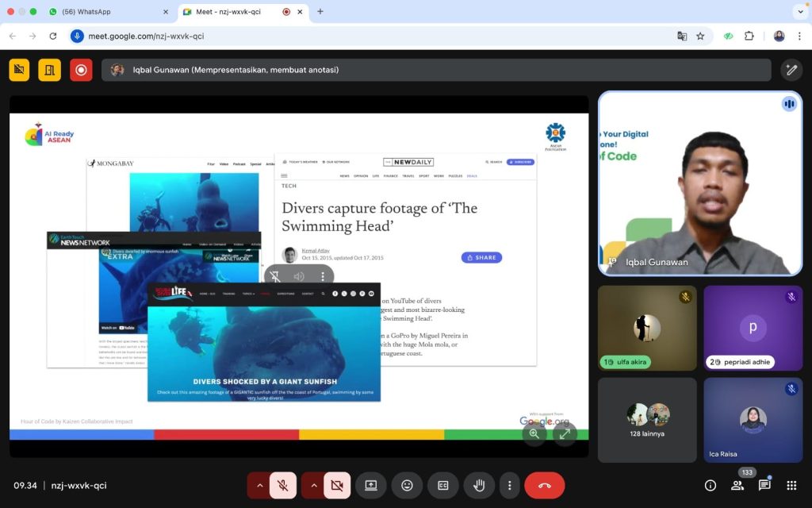Expand video settings chevron
This screenshot has height=508, width=812.
click(314, 486)
